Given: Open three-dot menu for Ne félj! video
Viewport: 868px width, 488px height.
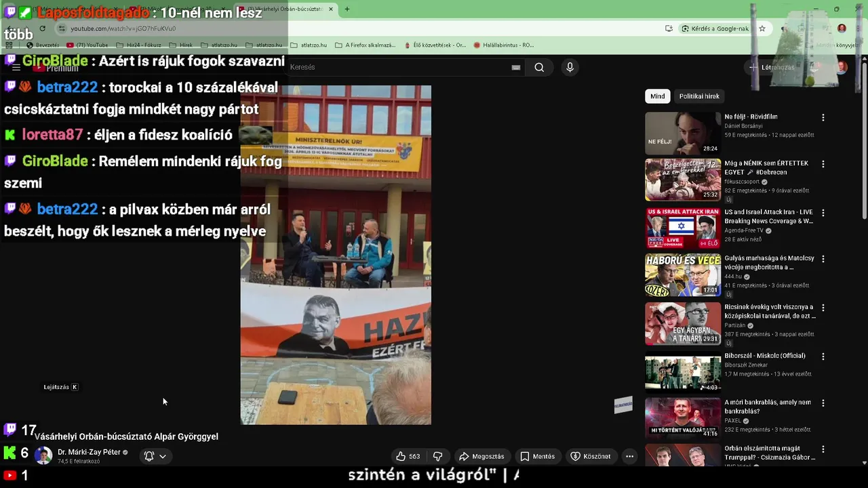Looking at the screenshot, I should tap(823, 117).
